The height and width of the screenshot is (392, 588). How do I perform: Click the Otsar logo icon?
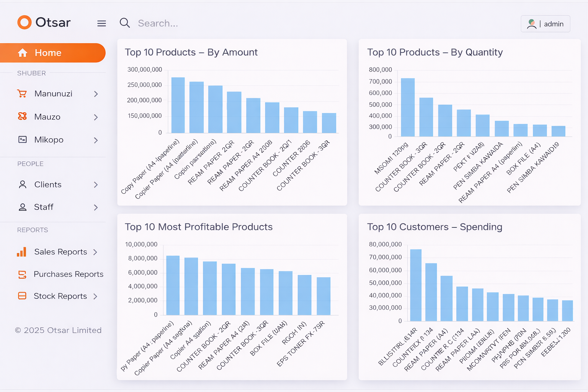pos(24,23)
